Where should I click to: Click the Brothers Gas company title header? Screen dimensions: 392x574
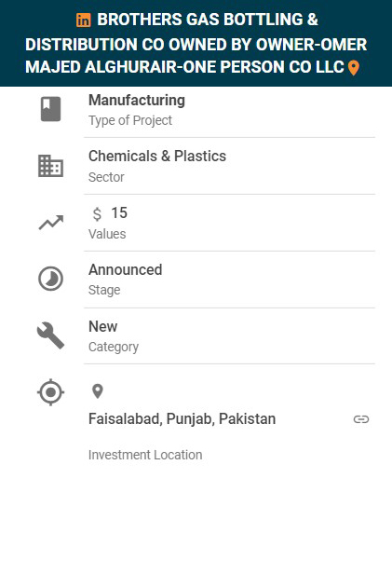196,44
